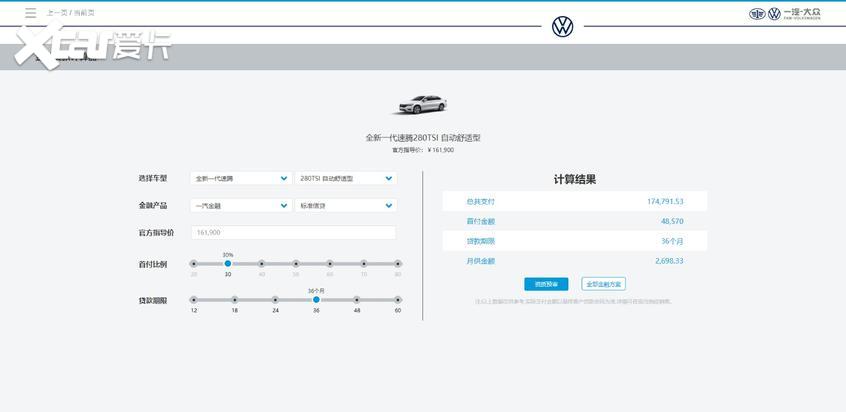Click the 金融产品 form label
This screenshot has height=412, width=846.
click(x=153, y=205)
